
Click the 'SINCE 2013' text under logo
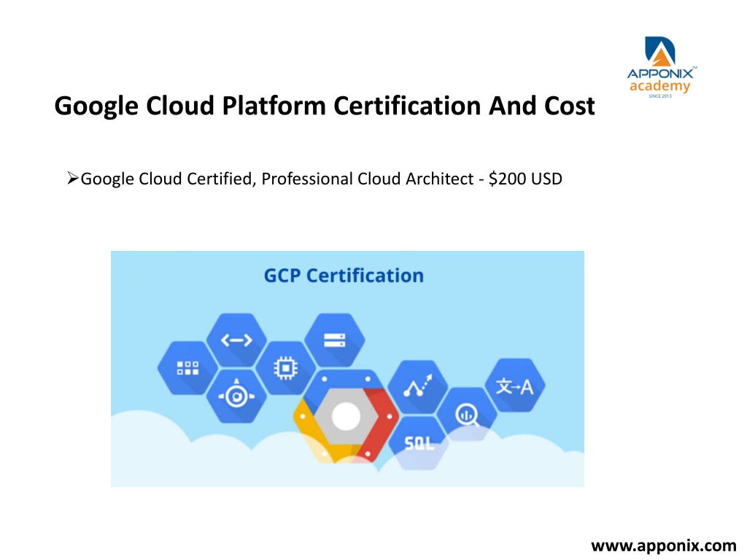pyautogui.click(x=660, y=96)
